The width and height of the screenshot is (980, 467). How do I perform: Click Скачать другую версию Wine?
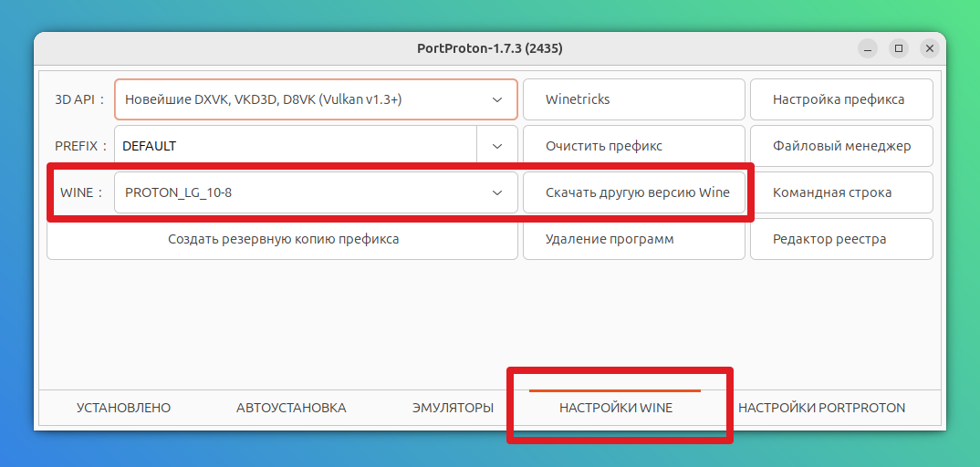(634, 192)
